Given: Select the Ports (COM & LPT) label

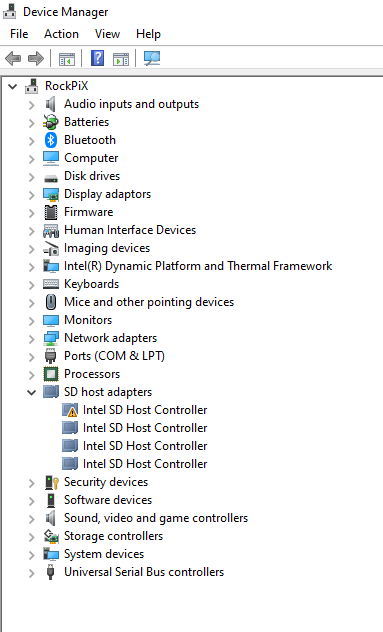Looking at the screenshot, I should point(114,356).
